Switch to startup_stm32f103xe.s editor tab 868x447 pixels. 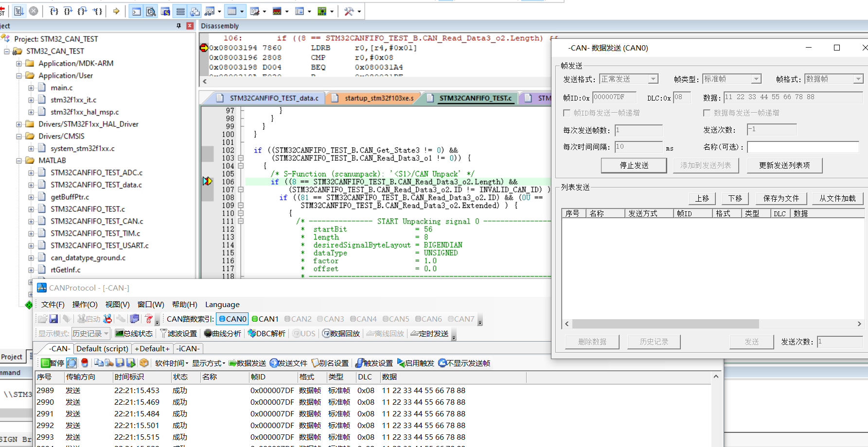(x=374, y=98)
